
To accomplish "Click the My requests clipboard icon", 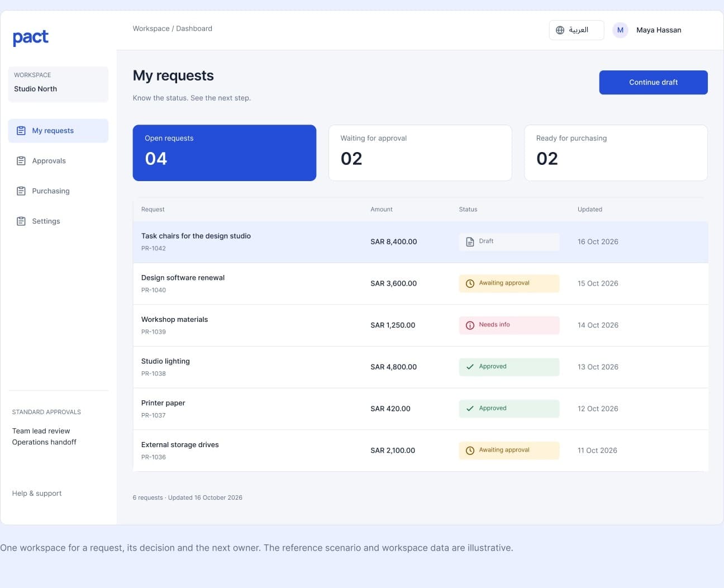I will click(21, 131).
